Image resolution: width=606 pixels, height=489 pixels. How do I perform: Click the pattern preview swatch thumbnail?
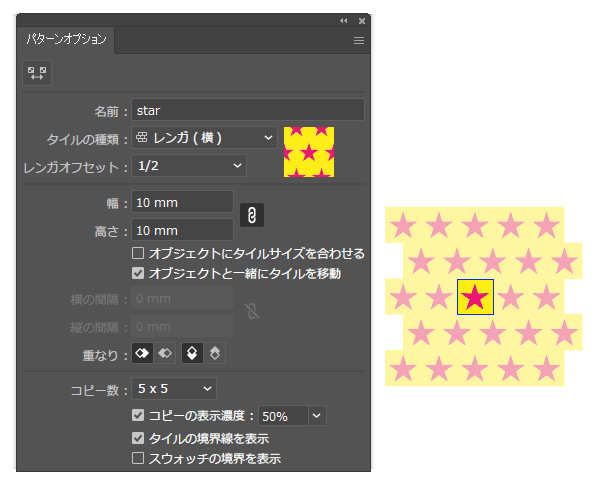(309, 152)
